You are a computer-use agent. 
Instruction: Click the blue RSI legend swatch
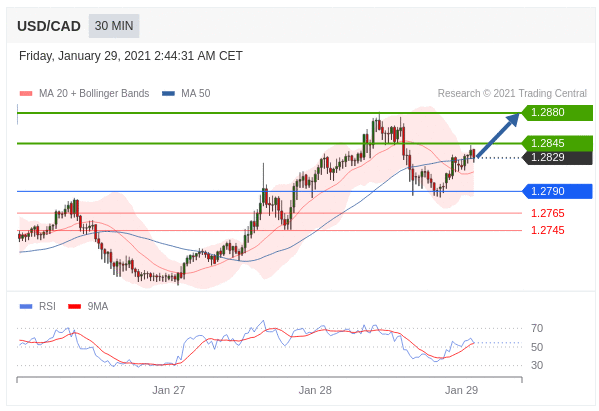26,306
